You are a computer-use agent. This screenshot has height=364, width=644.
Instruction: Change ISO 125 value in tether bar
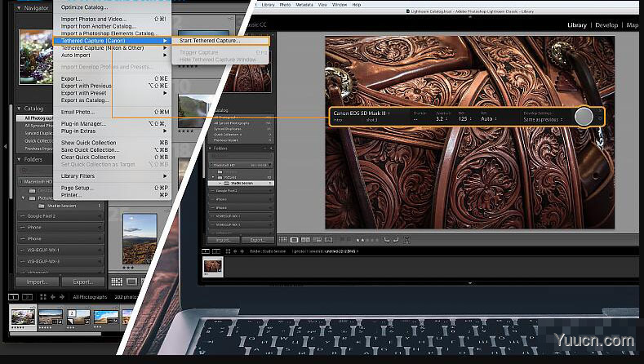click(x=464, y=118)
